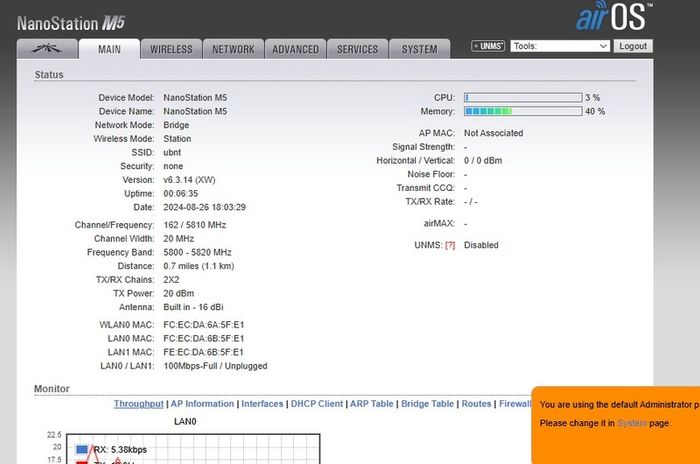This screenshot has width=700, height=464.
Task: Show the ARP Table
Action: 371,404
